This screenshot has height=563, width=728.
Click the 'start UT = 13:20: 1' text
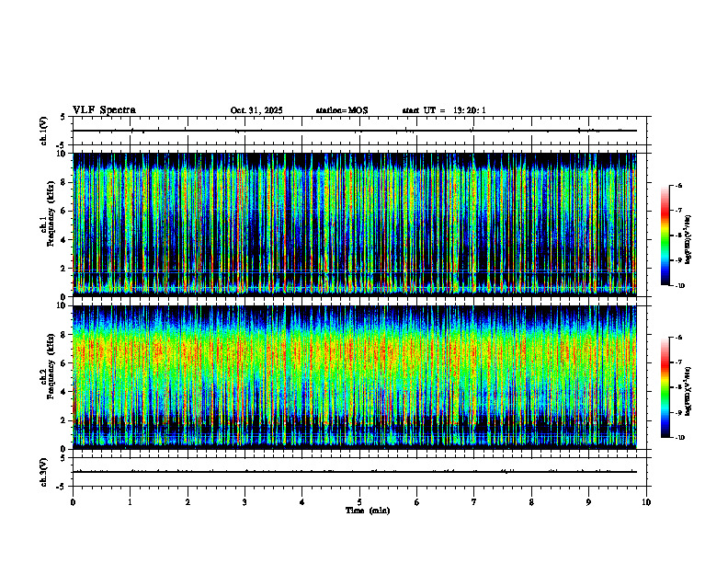point(444,110)
